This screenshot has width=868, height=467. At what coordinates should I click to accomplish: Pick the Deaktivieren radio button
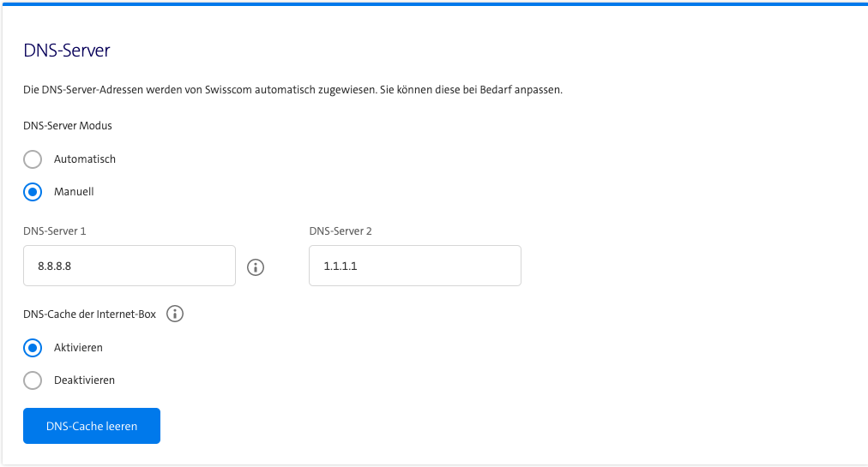pos(33,380)
